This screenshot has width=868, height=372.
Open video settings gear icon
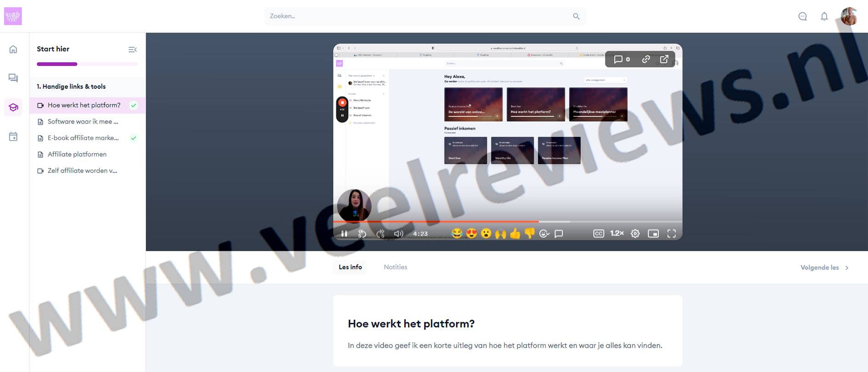point(635,233)
